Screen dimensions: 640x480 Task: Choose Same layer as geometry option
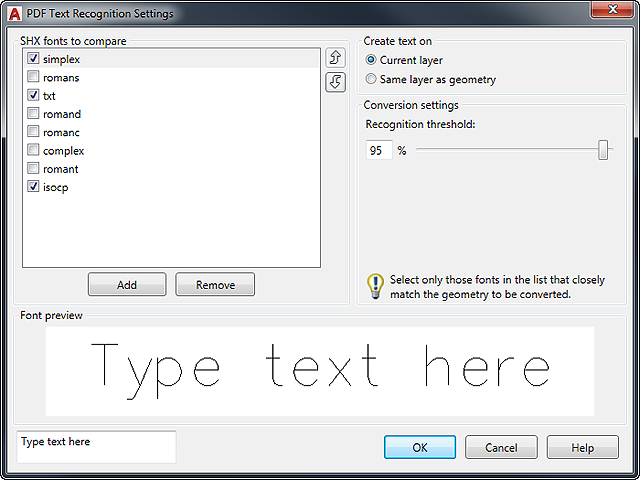pos(371,79)
